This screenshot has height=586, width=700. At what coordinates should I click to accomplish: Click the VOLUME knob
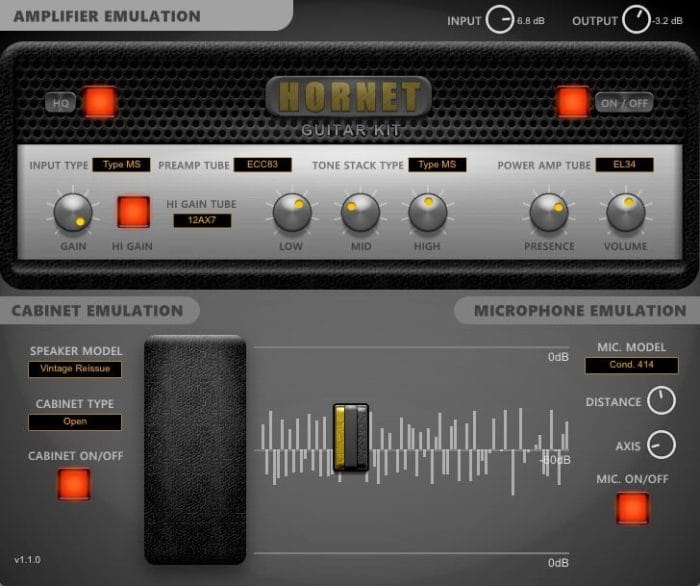coord(625,212)
